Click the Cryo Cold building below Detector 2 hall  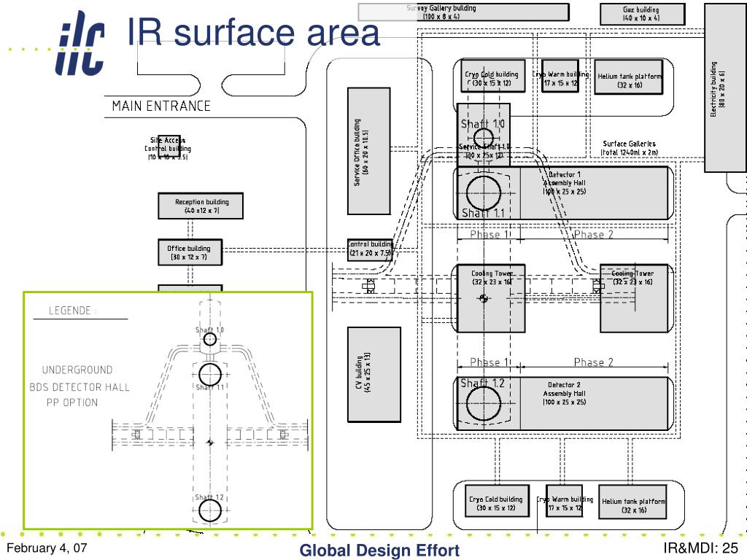[498, 502]
